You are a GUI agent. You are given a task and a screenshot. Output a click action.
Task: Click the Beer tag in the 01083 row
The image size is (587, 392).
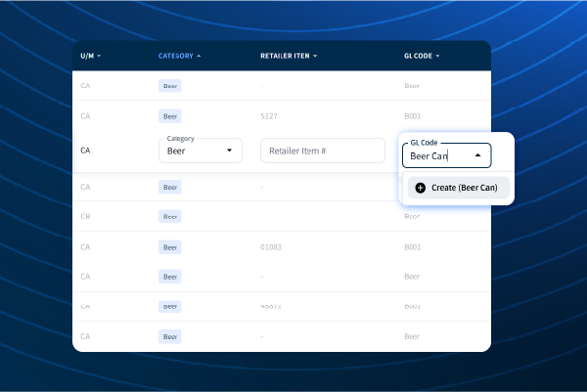tap(170, 246)
